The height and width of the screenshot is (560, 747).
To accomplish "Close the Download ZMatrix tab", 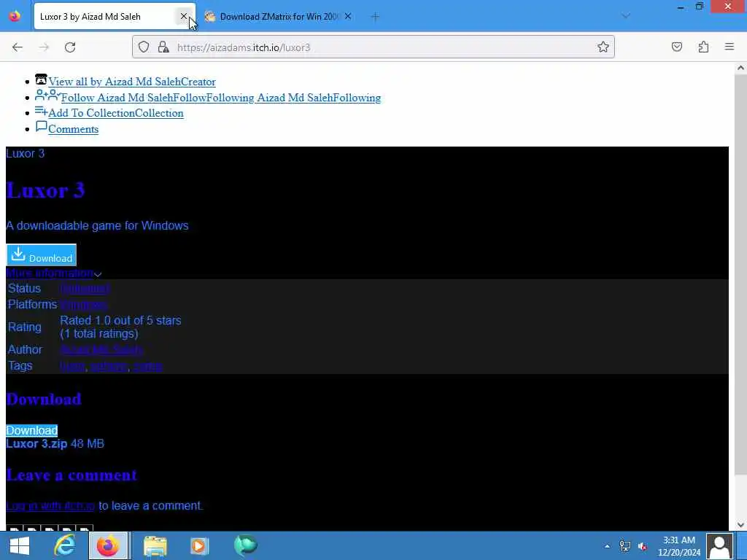I will [348, 16].
